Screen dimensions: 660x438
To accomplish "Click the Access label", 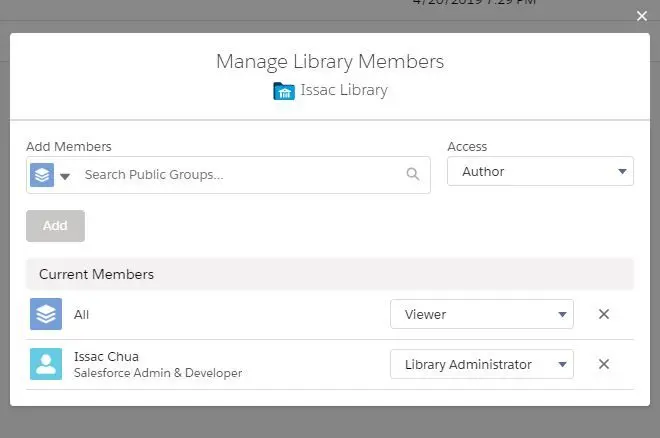I will [467, 146].
